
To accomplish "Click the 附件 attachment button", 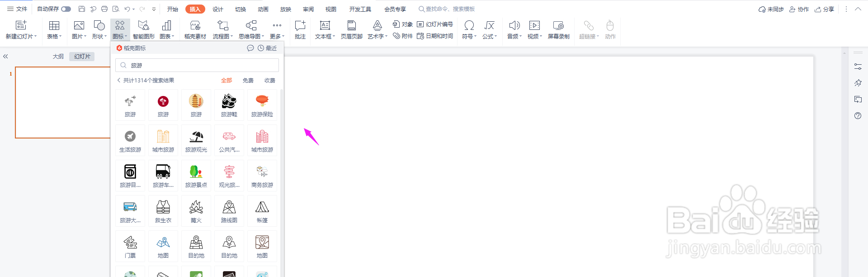I will point(403,36).
